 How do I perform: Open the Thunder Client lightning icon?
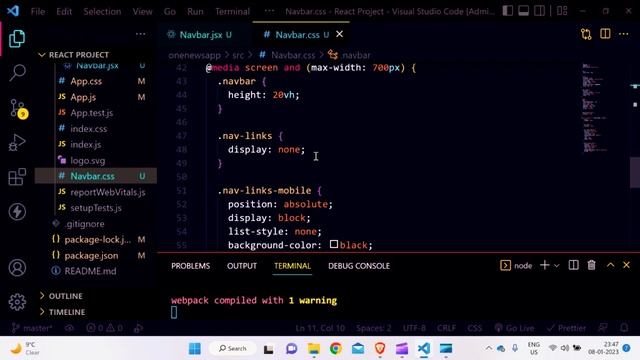click(17, 211)
